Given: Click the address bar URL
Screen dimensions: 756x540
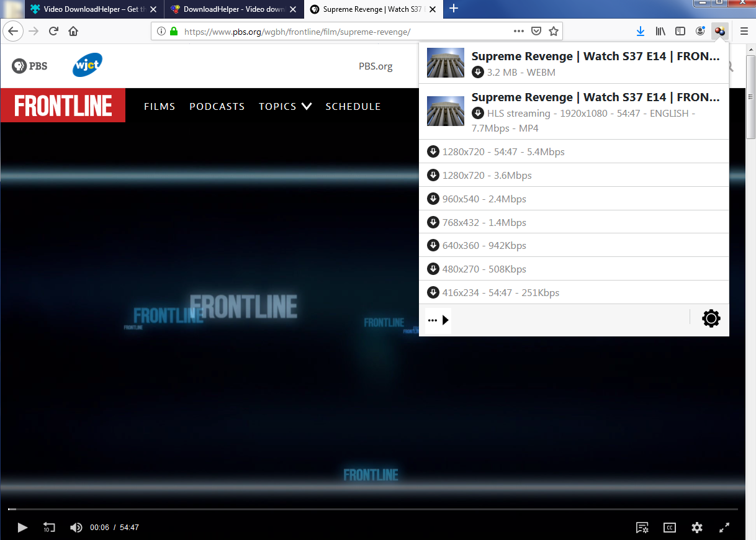Looking at the screenshot, I should click(x=297, y=31).
